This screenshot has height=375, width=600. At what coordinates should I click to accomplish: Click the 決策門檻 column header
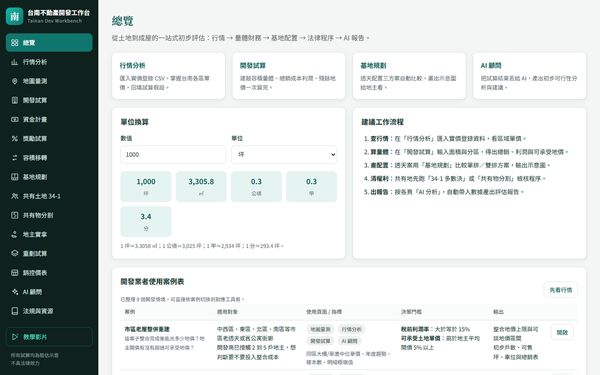pos(411,312)
